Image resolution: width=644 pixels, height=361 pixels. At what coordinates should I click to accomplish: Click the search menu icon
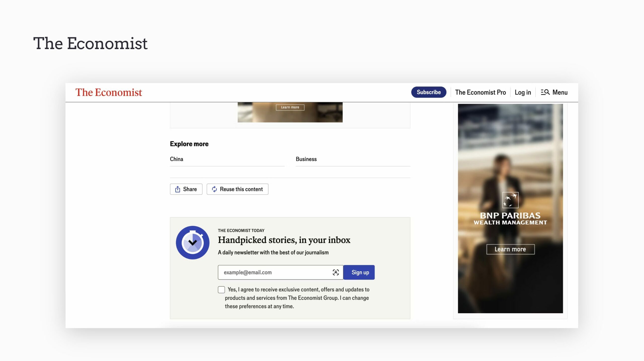(x=545, y=92)
